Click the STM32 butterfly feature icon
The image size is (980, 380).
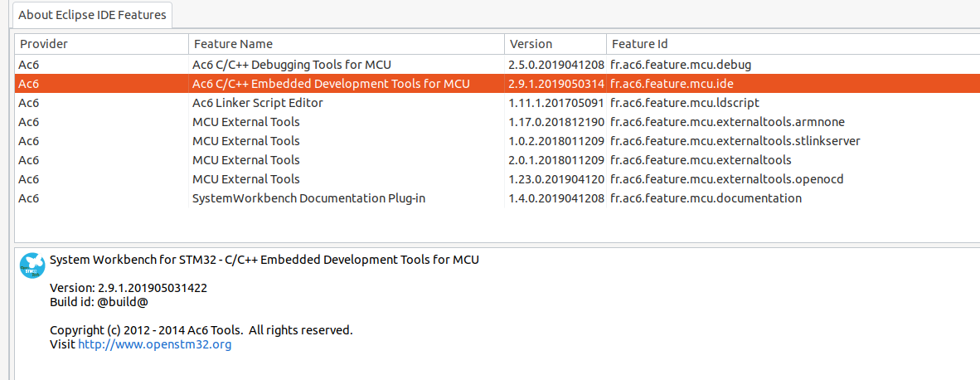click(x=32, y=266)
